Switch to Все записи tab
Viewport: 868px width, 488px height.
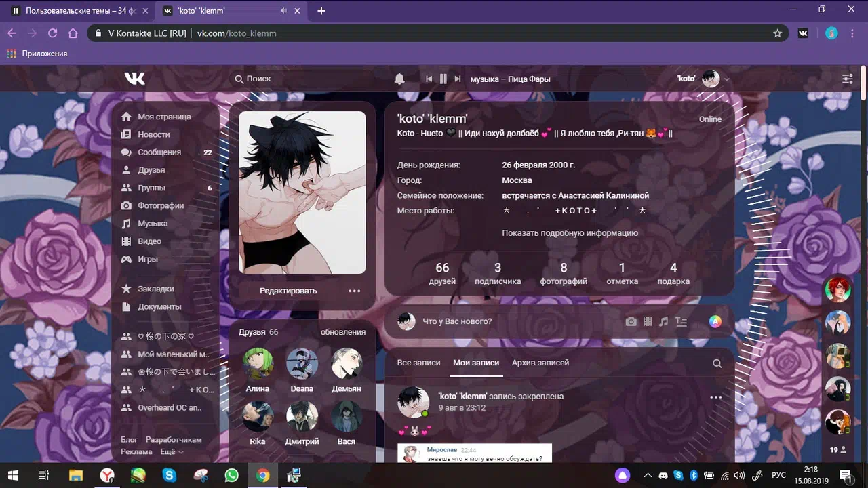pos(418,363)
